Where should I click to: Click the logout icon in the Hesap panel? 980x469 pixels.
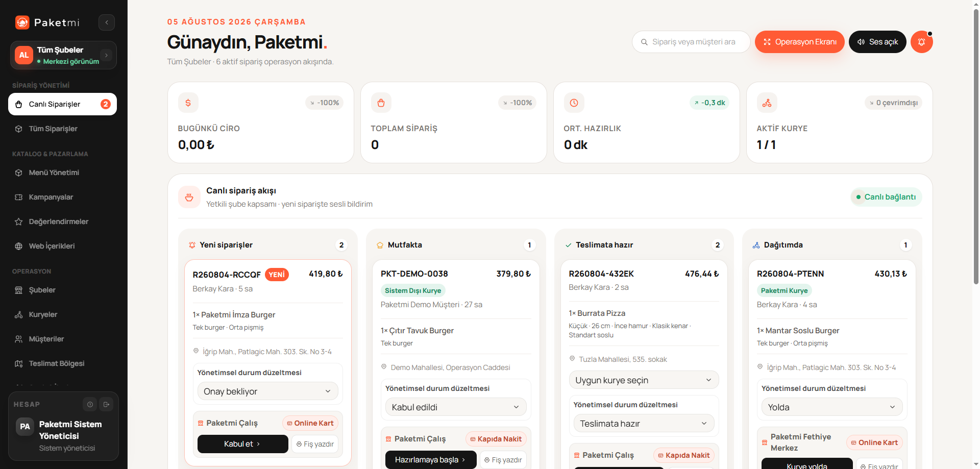coord(106,404)
